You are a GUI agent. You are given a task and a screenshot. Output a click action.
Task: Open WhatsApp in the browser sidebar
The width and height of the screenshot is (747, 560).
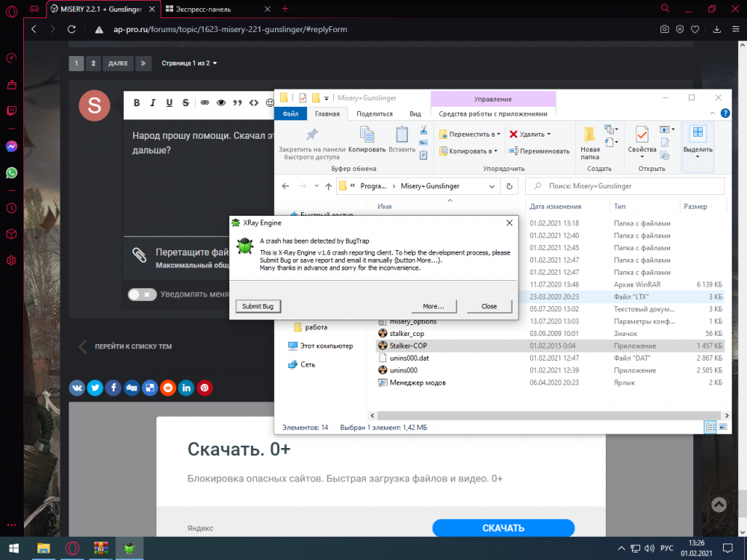click(11, 172)
